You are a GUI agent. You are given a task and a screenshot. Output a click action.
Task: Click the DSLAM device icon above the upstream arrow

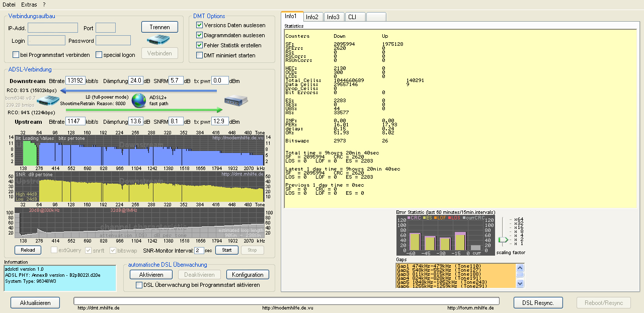236,101
